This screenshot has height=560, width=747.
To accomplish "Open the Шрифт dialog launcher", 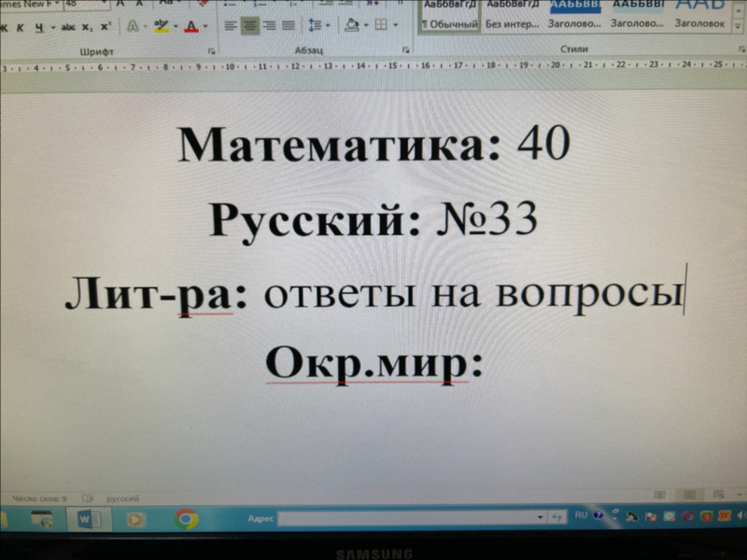I will click(x=211, y=51).
